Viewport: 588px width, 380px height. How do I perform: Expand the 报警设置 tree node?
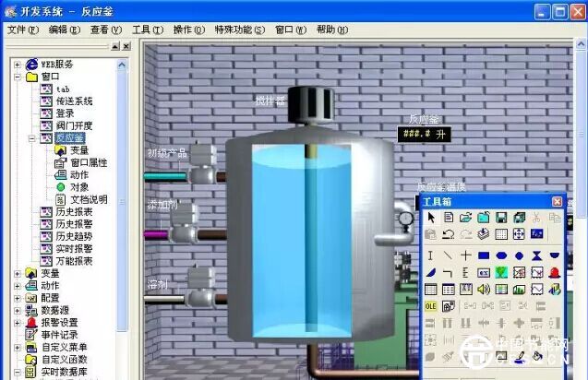[x=17, y=322]
